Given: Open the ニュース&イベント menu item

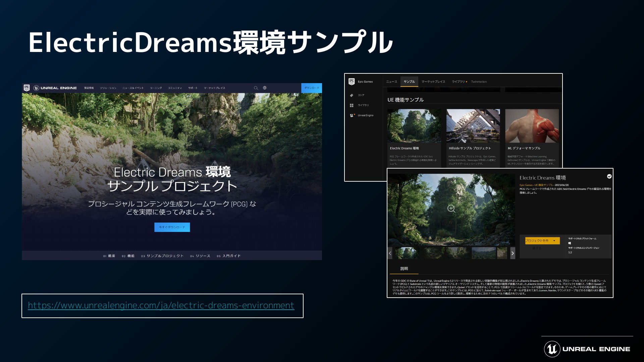Looking at the screenshot, I should [x=133, y=88].
